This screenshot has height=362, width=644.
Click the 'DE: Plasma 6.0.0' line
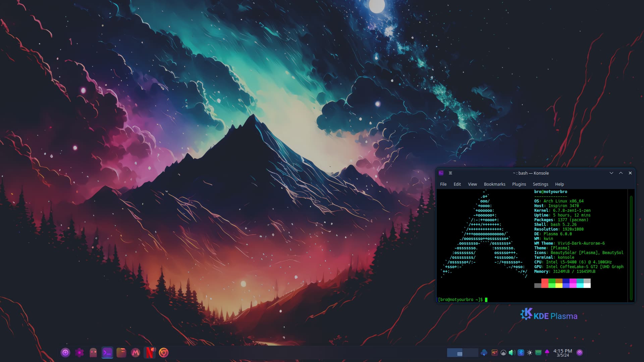(553, 234)
